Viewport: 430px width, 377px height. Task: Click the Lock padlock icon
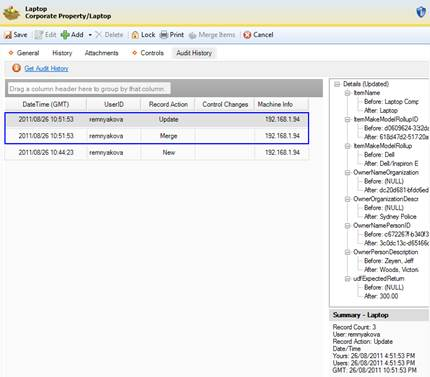[x=135, y=35]
